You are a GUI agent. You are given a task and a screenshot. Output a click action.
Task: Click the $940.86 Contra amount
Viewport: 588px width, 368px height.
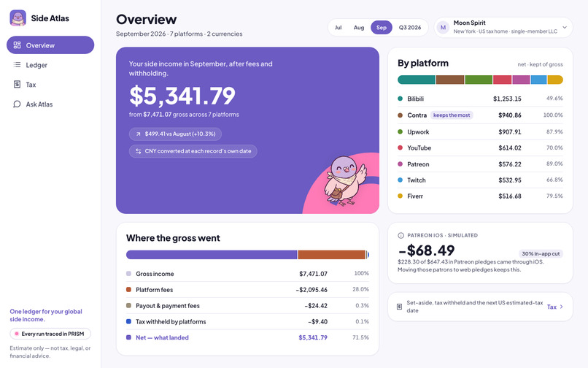[510, 115]
